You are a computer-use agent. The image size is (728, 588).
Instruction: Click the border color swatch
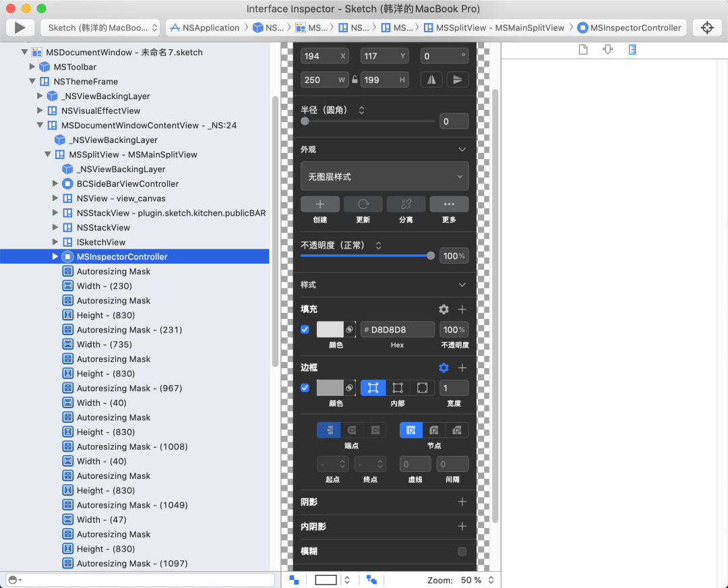pyautogui.click(x=330, y=388)
